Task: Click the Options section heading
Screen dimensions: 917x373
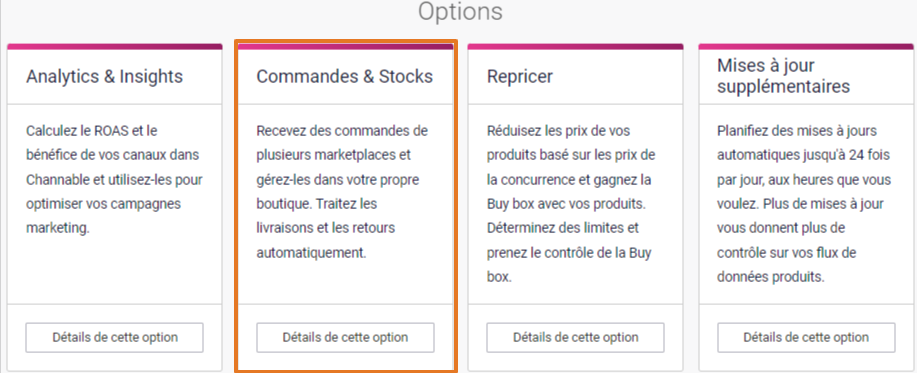Action: (x=460, y=11)
